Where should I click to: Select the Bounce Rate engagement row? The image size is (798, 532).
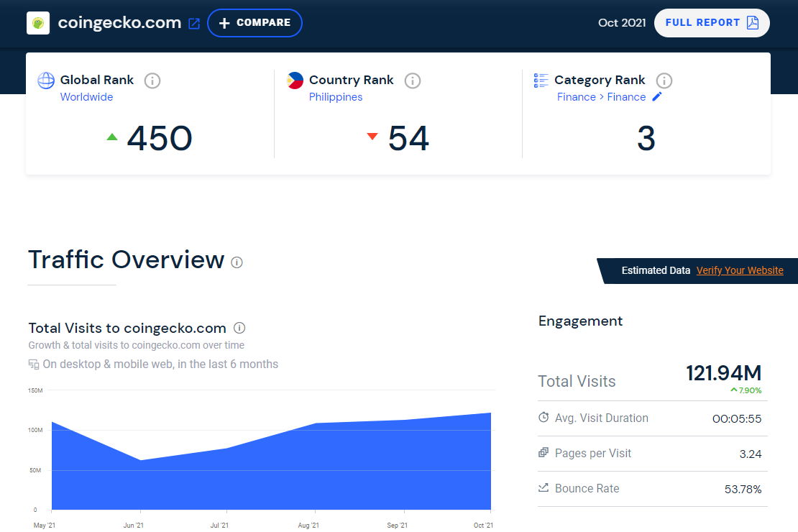[x=651, y=489]
